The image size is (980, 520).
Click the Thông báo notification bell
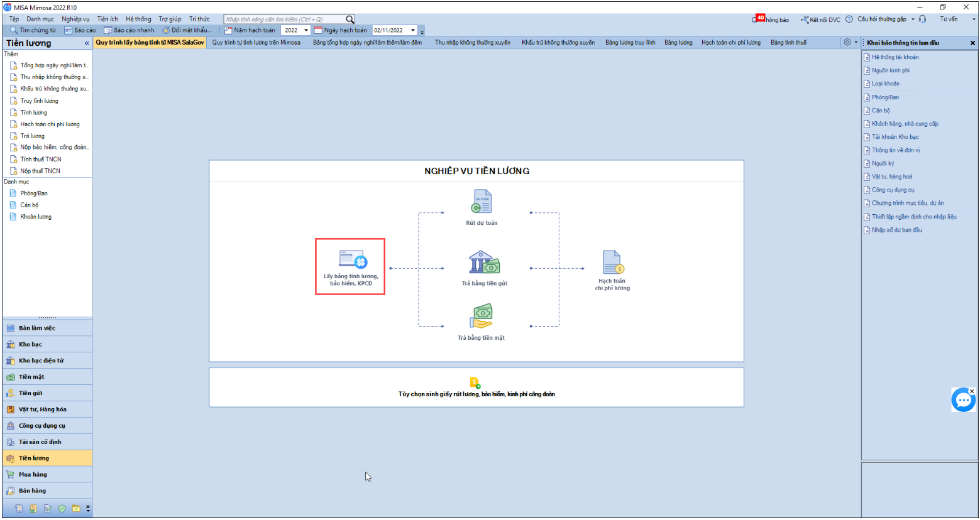pyautogui.click(x=756, y=19)
